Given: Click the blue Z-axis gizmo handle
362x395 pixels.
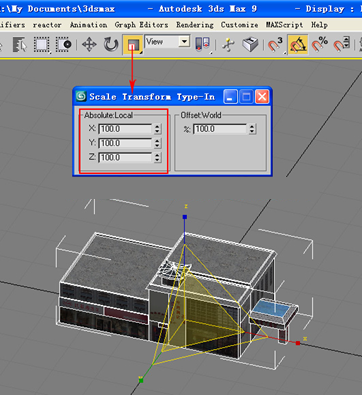Looking at the screenshot, I should coord(185,217).
